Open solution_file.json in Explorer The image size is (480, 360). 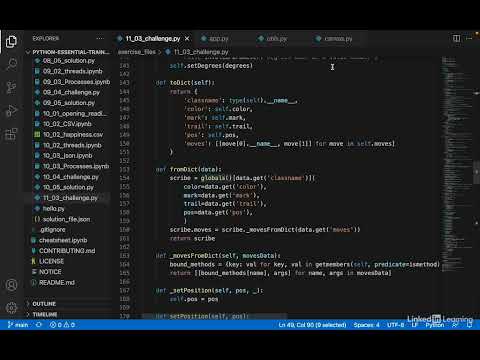tap(66, 219)
